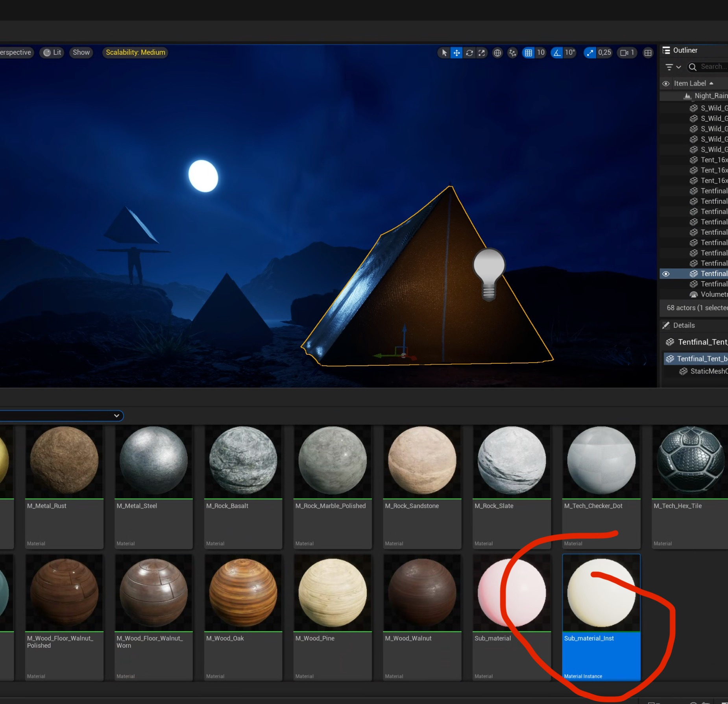This screenshot has height=704, width=728.
Task: Click the Outliner search magnifier icon
Action: [693, 67]
